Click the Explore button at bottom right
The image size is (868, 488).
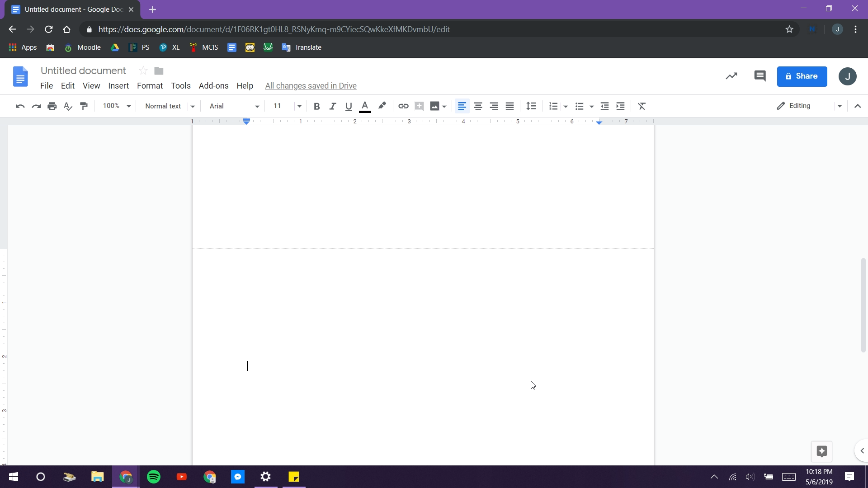[821, 451]
